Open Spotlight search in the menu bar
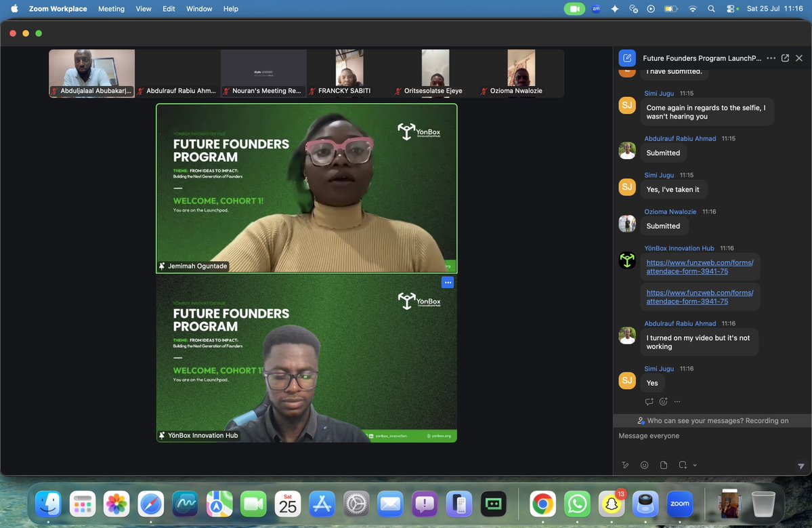 (712, 9)
